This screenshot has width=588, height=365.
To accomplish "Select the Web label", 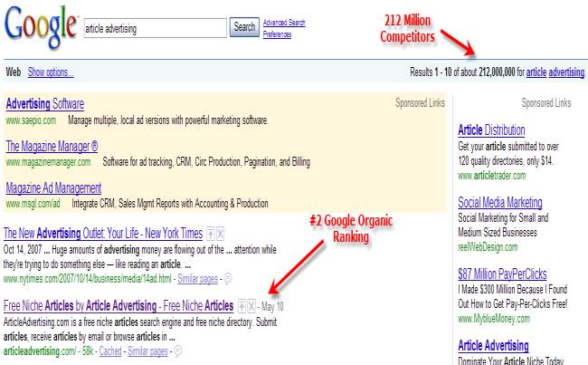I will pos(14,72).
